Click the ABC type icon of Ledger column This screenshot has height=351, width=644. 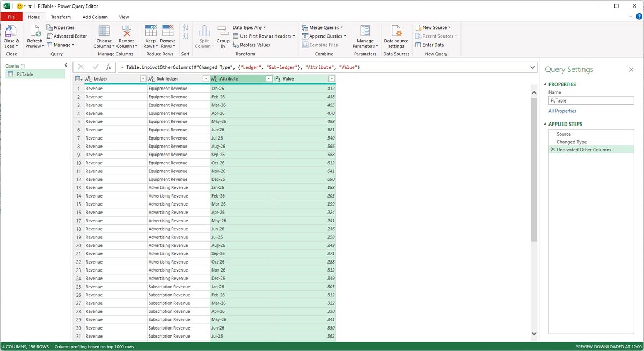(89, 79)
